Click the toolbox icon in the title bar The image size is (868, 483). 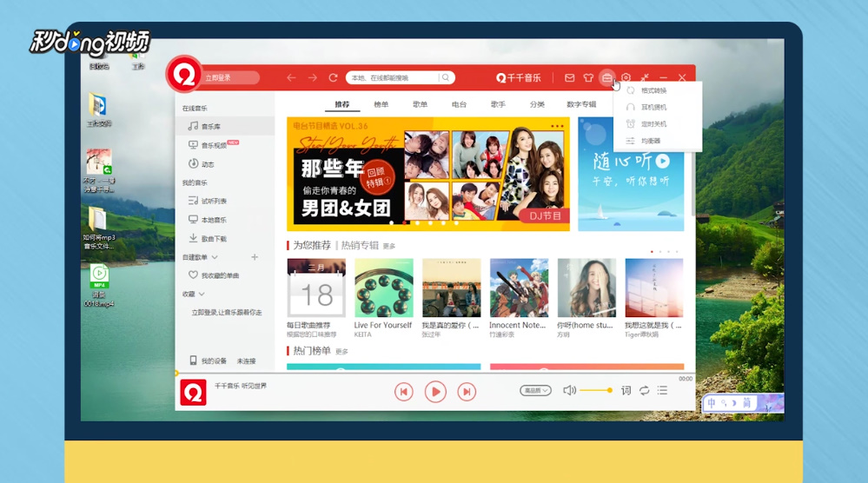[606, 78]
